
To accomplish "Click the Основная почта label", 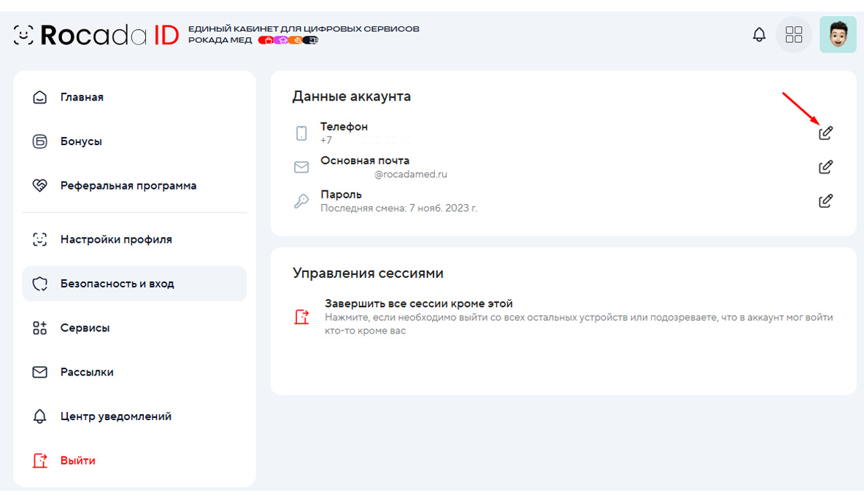I will coord(365,161).
